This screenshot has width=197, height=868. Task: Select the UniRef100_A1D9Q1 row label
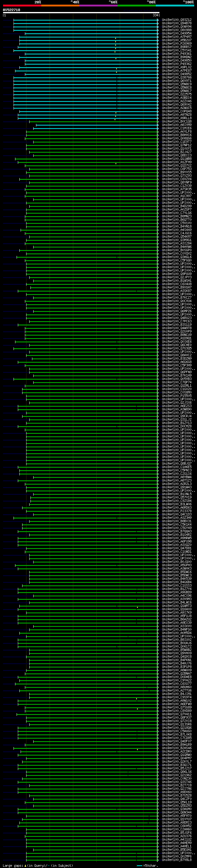point(177,338)
